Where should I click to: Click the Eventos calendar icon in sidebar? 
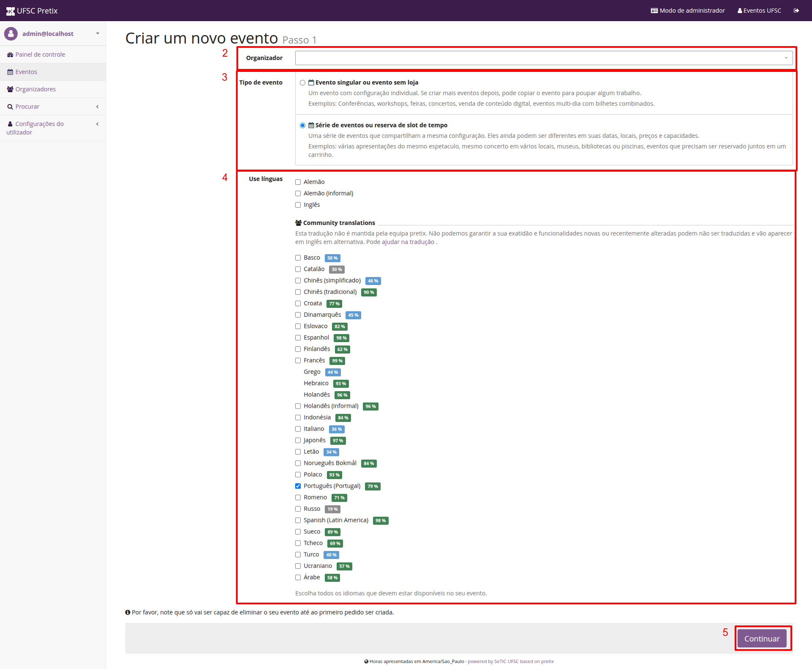pyautogui.click(x=10, y=72)
